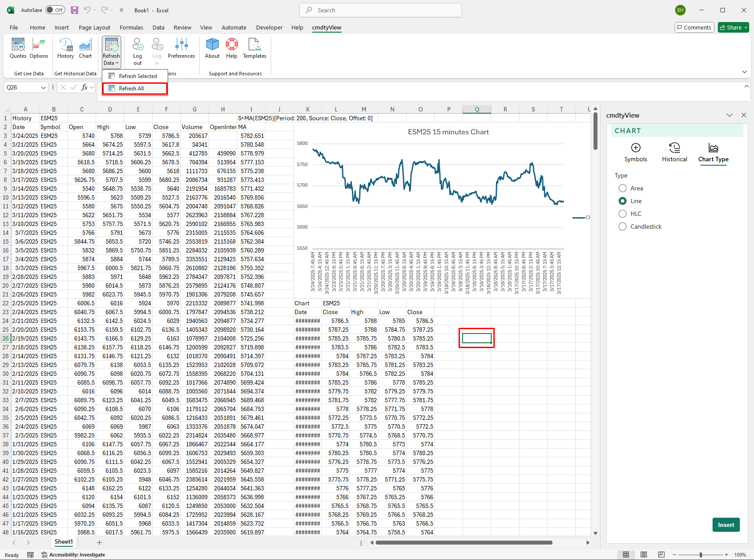Screen dimensions: 754x560
Task: Toggle AutoSave on
Action: click(x=55, y=10)
